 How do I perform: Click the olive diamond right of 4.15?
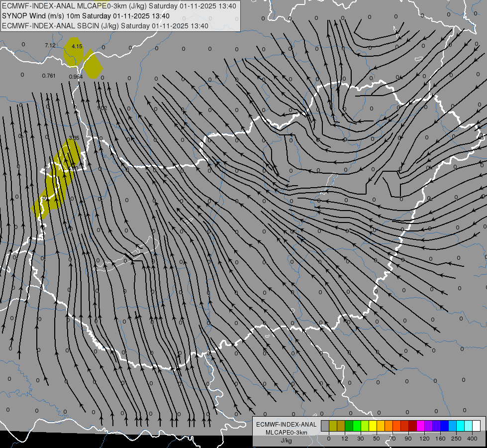93,64
